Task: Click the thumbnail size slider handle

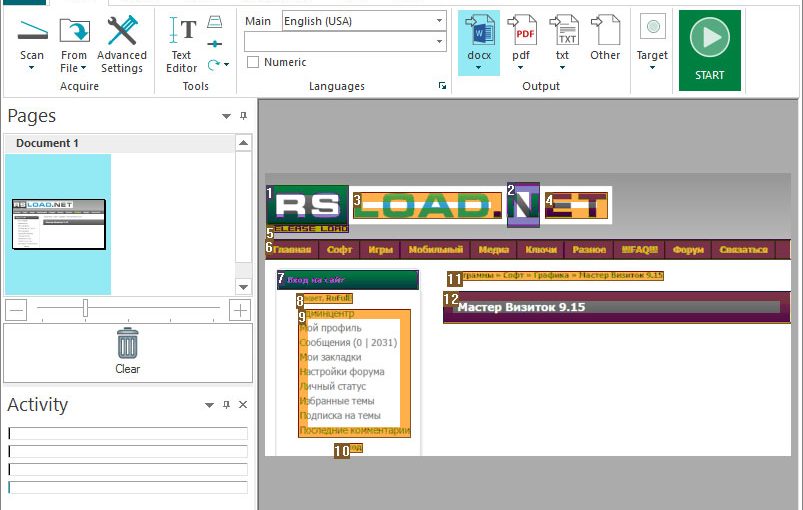Action: point(86,308)
